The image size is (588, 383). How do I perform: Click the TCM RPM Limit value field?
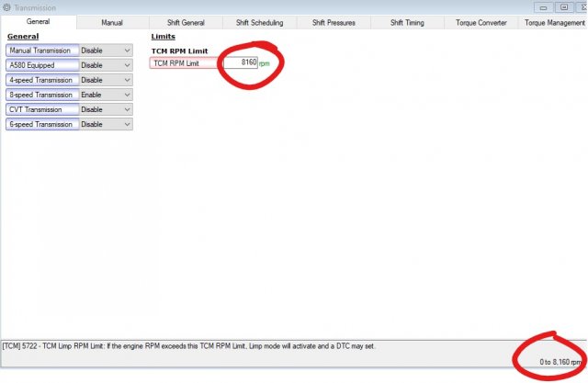tap(240, 62)
